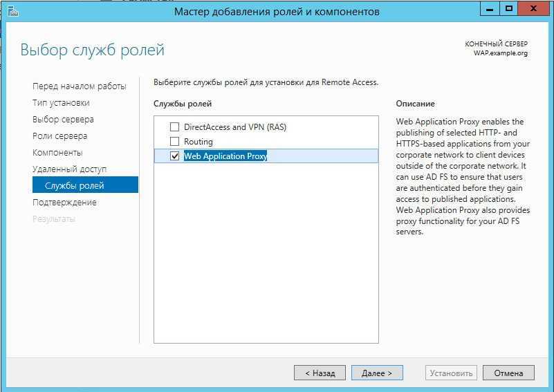Click the Routing label text
The width and height of the screenshot is (554, 392).
(198, 142)
